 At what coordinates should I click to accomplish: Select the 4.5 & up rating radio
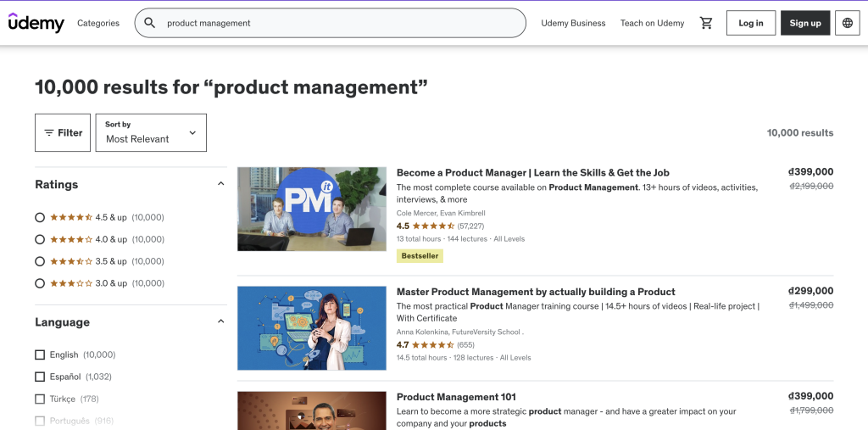40,217
